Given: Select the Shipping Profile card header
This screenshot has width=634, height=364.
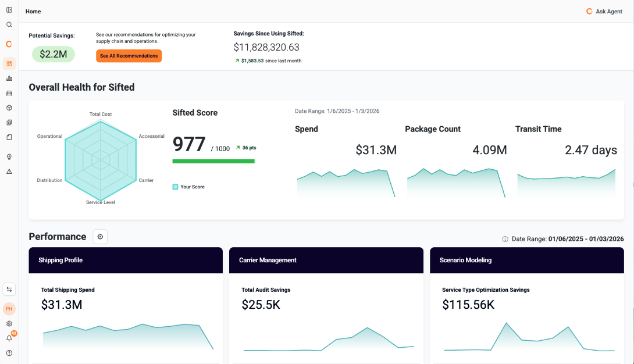Looking at the screenshot, I should click(126, 260).
